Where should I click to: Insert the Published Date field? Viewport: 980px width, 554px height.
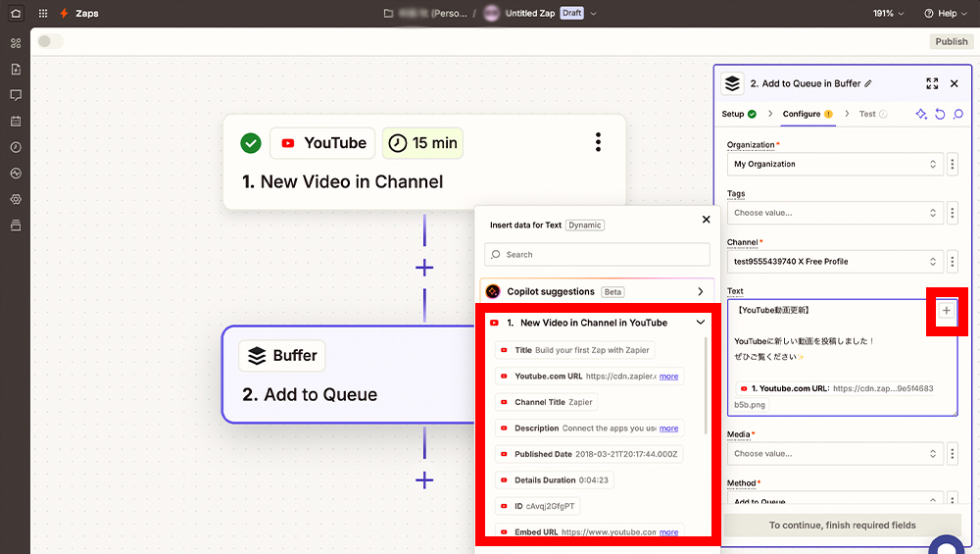point(589,454)
